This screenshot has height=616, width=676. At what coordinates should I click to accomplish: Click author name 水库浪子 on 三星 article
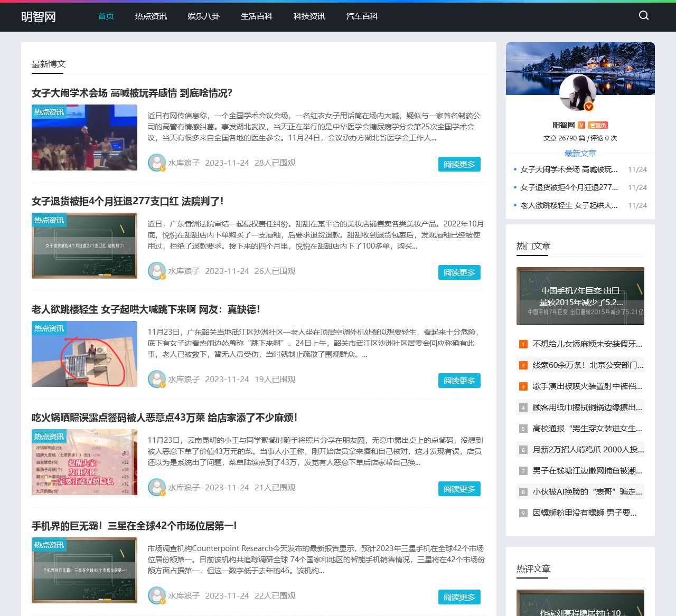point(184,596)
